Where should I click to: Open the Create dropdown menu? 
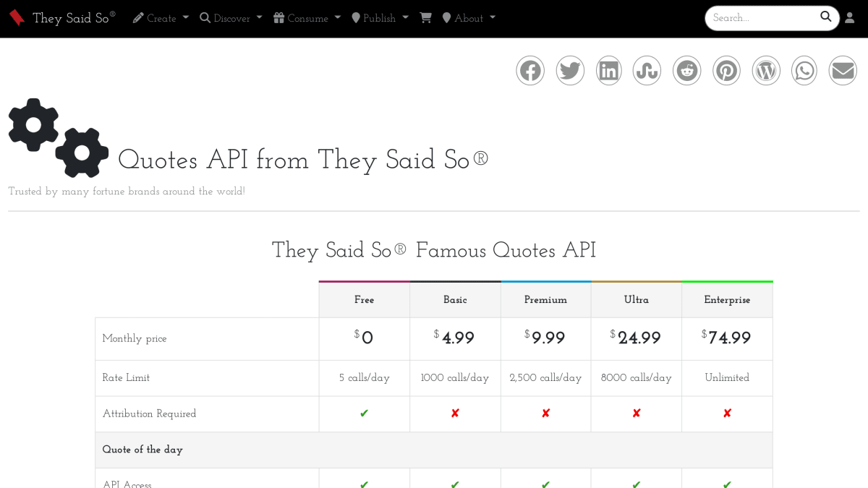tap(161, 18)
